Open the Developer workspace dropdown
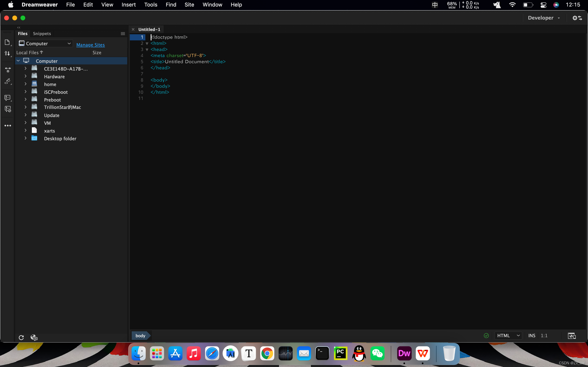Viewport: 588px width, 367px height. click(x=543, y=18)
